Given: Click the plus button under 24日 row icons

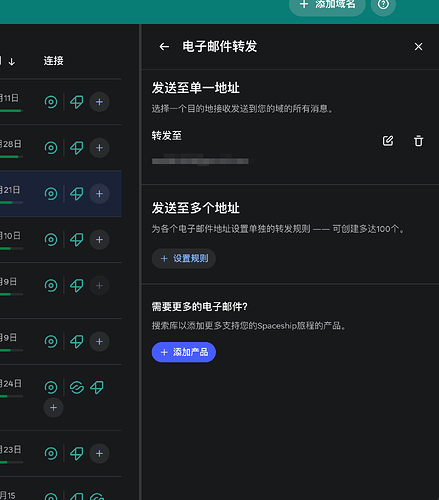Looking at the screenshot, I should pos(53,407).
